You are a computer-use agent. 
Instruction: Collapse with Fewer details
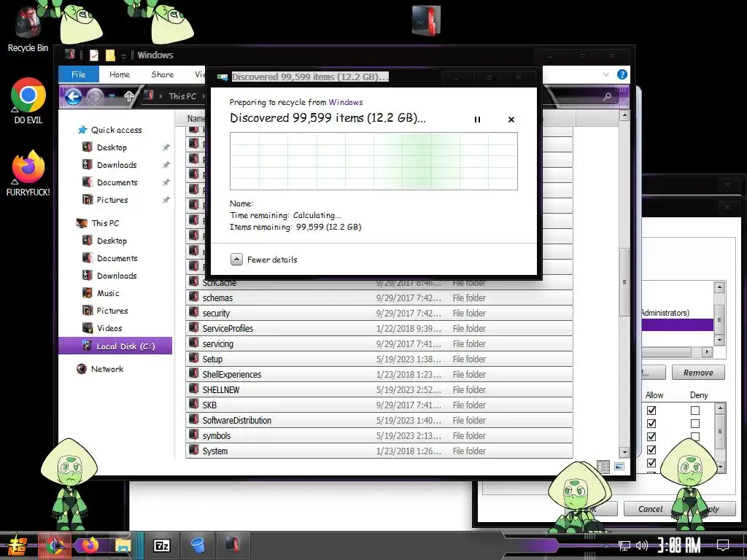pos(264,260)
